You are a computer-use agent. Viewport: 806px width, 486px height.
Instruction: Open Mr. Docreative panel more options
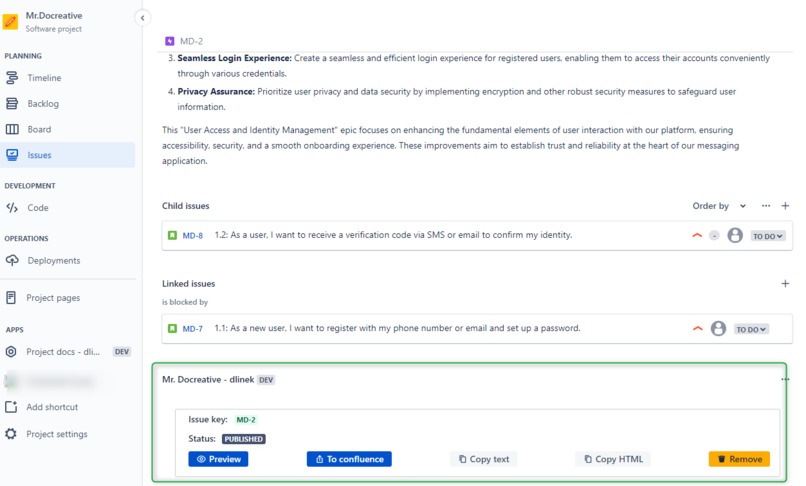coord(784,380)
